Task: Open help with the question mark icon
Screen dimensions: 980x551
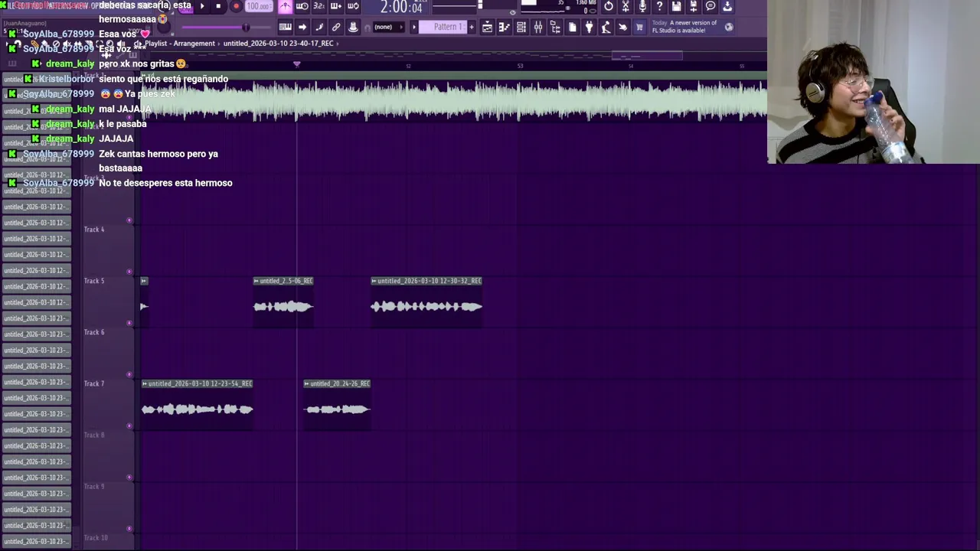Action: pos(659,6)
